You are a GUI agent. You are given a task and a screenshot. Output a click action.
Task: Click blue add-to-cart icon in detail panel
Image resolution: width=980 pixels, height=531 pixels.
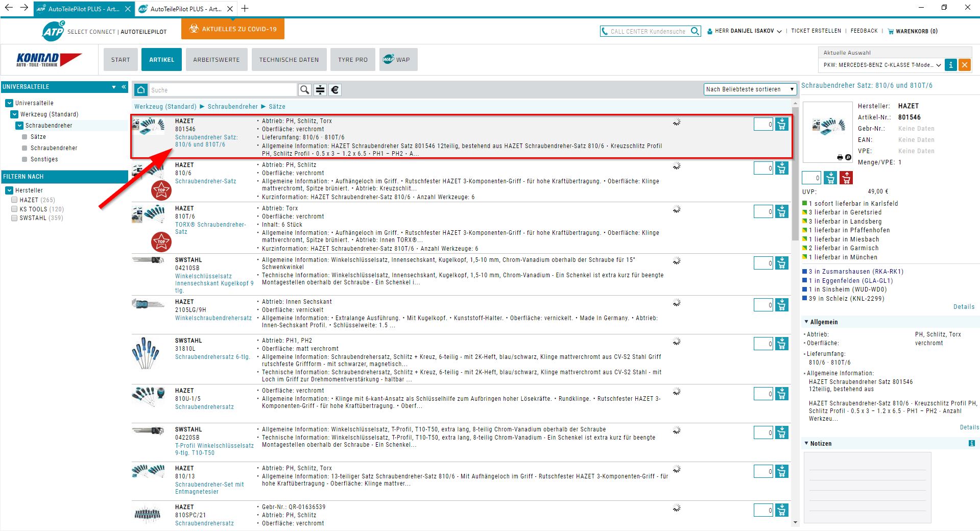coord(830,178)
